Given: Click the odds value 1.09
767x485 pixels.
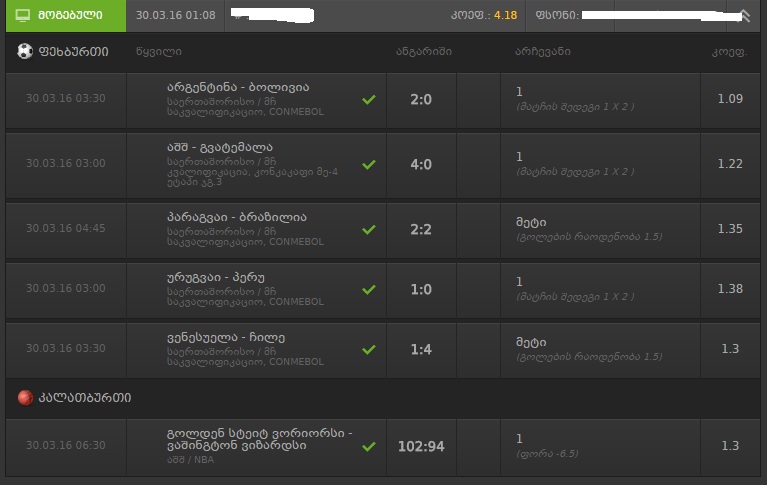Looking at the screenshot, I should pos(730,99).
